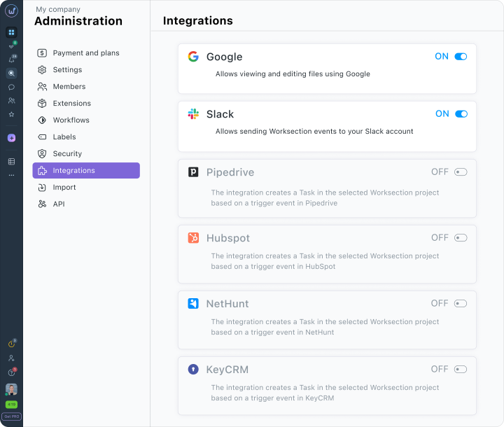504x427 pixels.
Task: Select the Integrations menu item
Action: 86,170
